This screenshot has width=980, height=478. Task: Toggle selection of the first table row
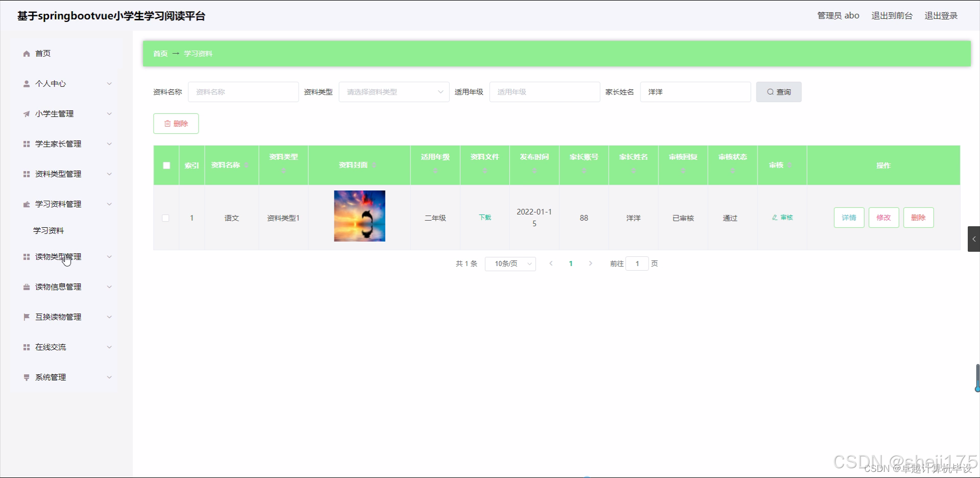click(165, 218)
